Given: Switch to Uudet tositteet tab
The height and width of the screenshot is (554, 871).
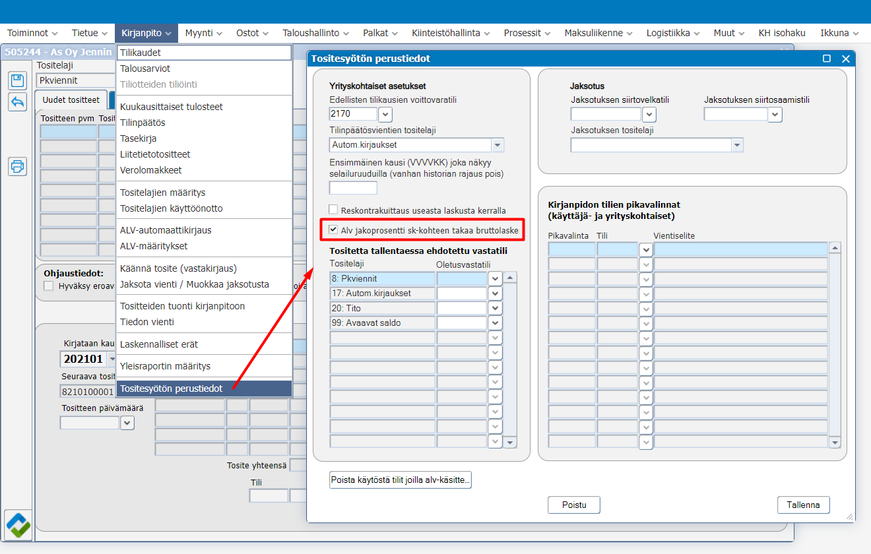Looking at the screenshot, I should [70, 100].
